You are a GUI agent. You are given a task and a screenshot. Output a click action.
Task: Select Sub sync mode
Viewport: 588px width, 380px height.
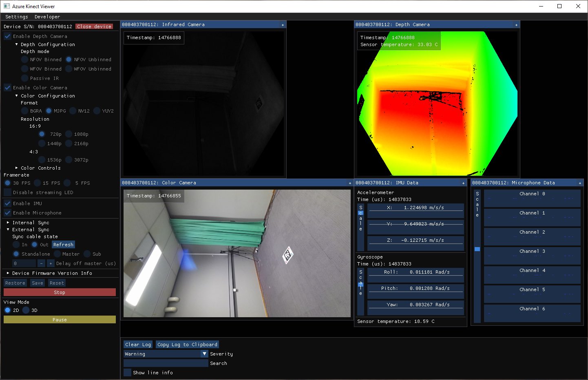click(87, 254)
